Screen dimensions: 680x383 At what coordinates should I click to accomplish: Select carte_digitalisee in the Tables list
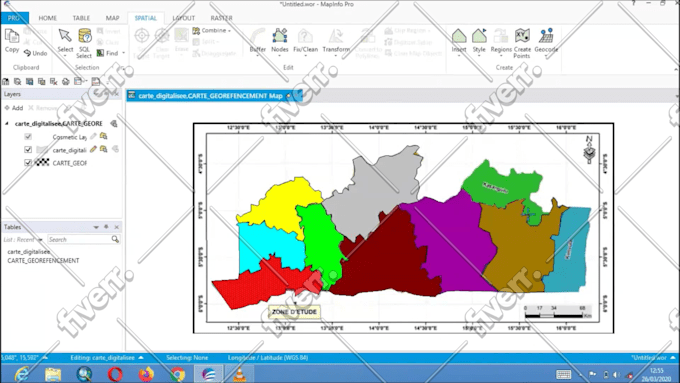tap(29, 252)
